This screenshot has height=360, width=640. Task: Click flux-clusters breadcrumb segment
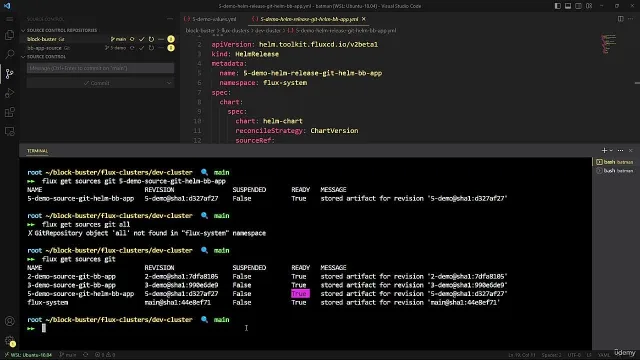click(235, 31)
